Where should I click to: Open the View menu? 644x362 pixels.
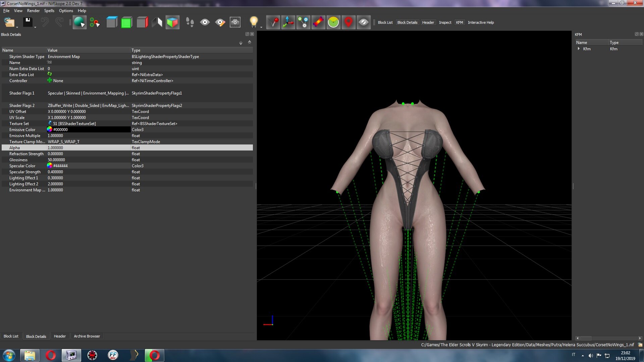18,11
